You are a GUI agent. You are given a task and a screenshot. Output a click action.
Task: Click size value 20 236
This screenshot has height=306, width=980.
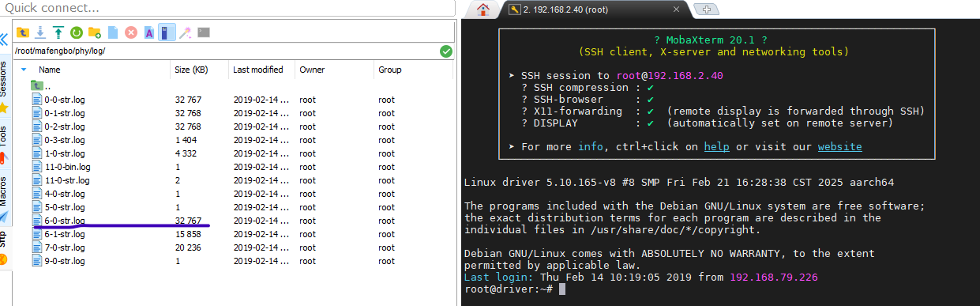tap(188, 247)
